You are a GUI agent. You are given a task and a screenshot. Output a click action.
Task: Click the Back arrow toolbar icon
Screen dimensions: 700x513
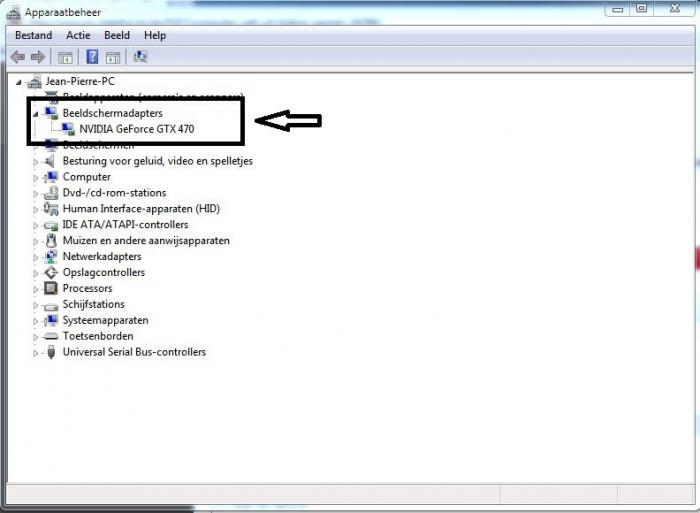(17, 57)
